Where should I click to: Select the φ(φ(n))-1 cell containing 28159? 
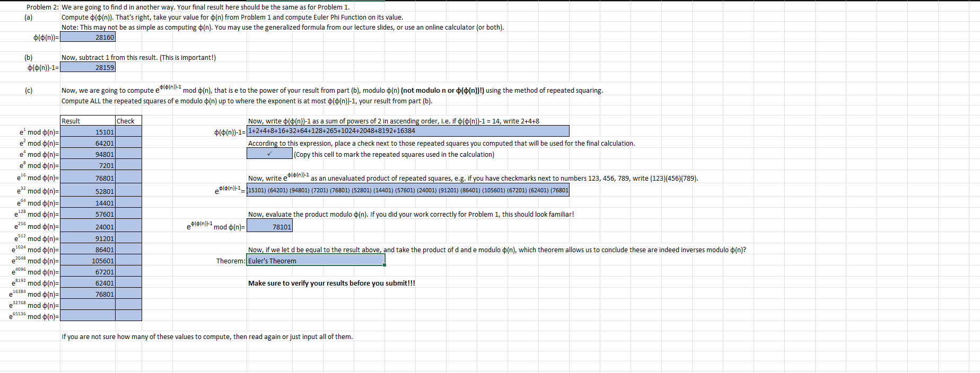click(x=87, y=67)
